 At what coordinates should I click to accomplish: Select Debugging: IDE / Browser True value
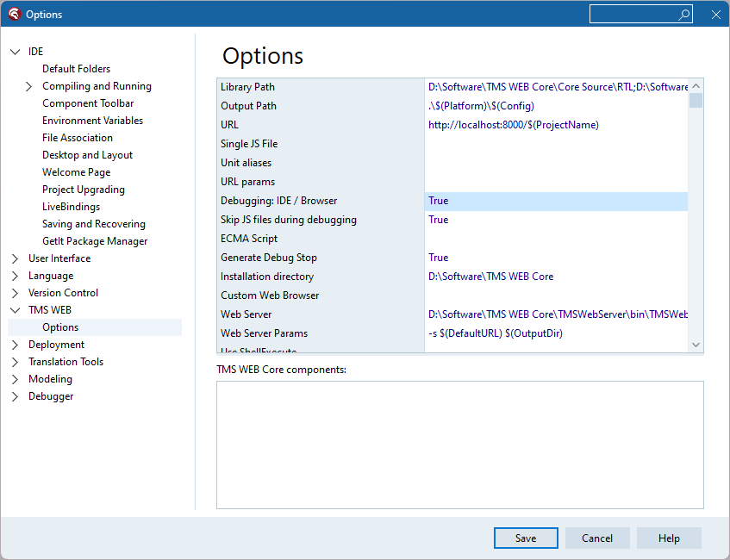coord(556,201)
